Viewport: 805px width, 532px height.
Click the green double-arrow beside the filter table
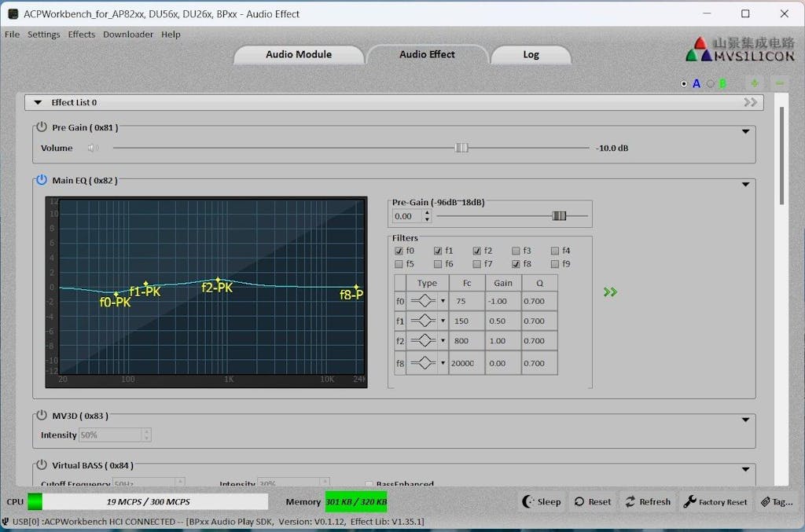click(x=610, y=292)
